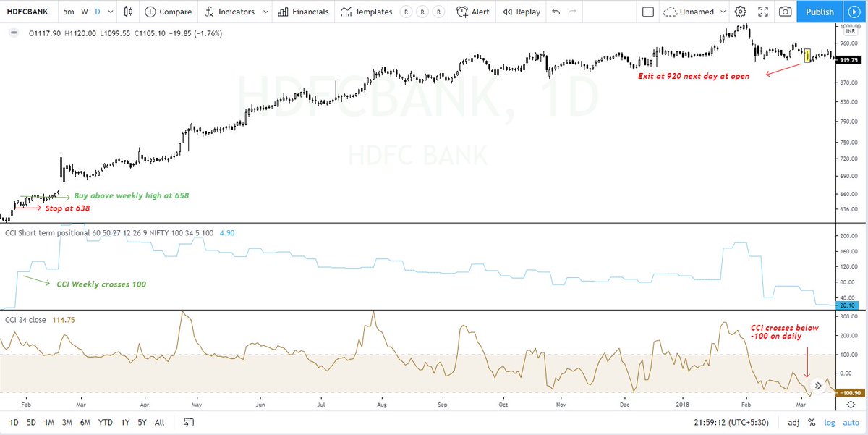Select the 'Exit at 920 next day' note
Screen dimensions: 868x435
click(693, 75)
